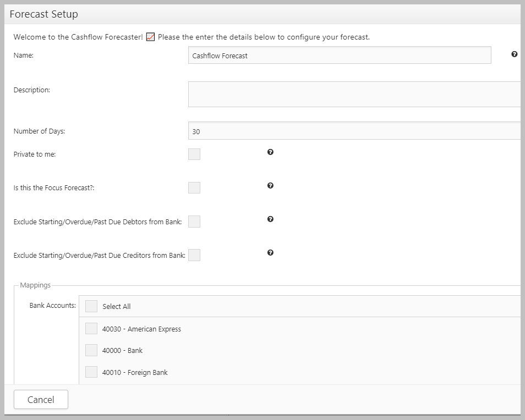The height and width of the screenshot is (420, 525).
Task: Enable the Private to me checkbox
Action: 194,154
